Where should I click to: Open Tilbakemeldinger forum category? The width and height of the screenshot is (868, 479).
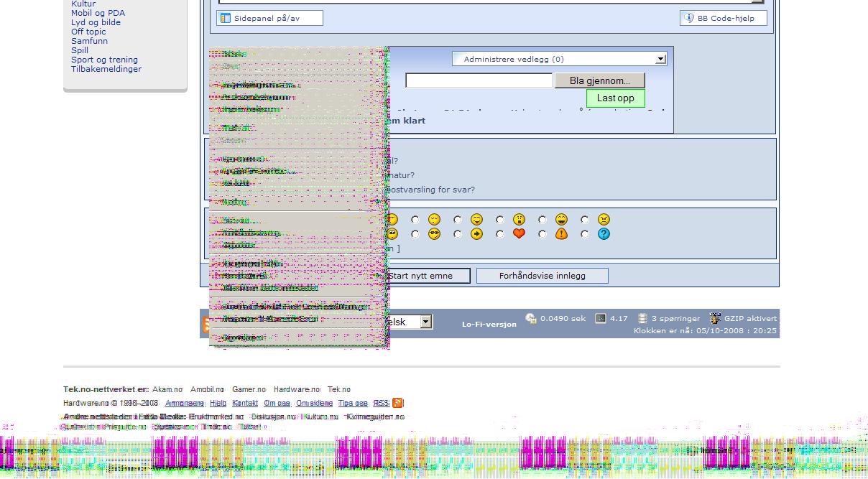click(x=106, y=69)
